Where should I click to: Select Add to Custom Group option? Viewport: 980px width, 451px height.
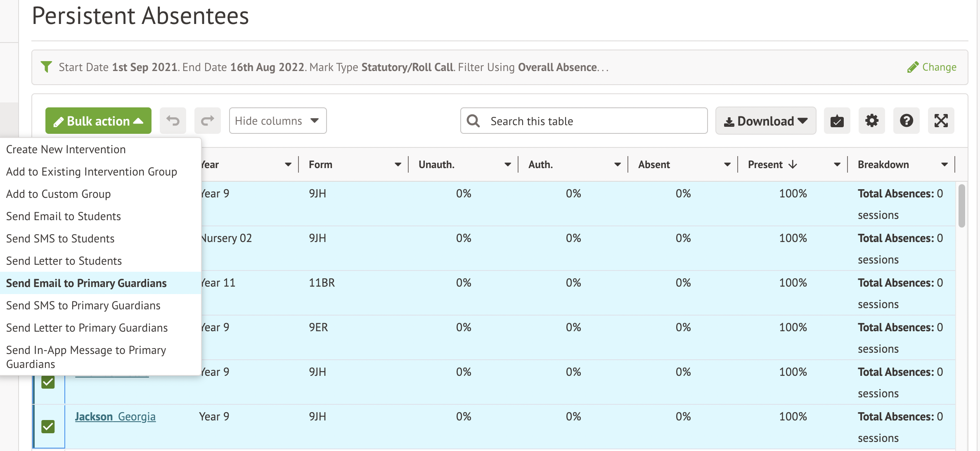tap(58, 193)
